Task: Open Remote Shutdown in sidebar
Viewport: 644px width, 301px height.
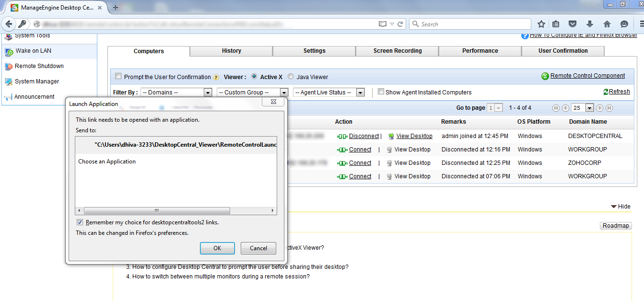Action: coord(39,66)
